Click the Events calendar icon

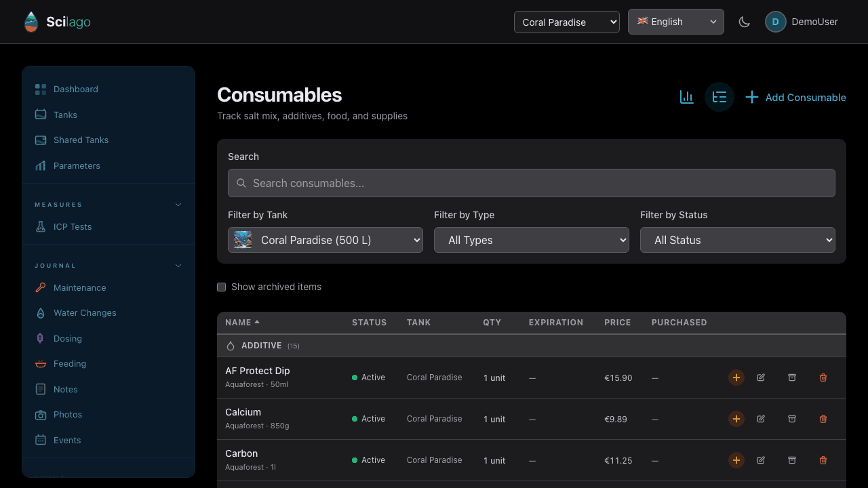click(41, 440)
